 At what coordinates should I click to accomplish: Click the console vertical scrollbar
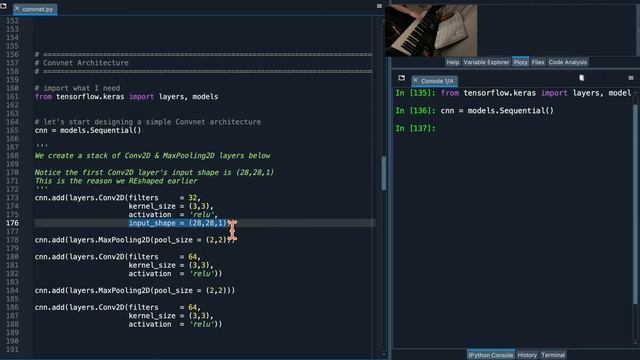coord(635,204)
